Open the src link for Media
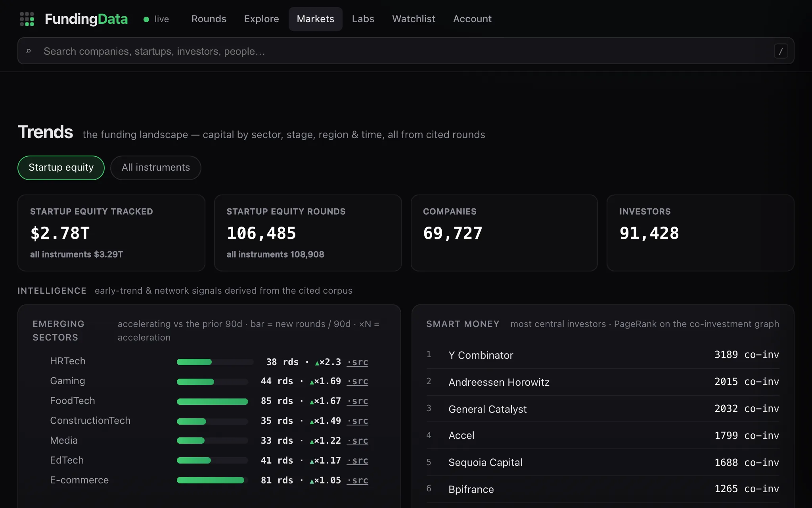 point(357,441)
